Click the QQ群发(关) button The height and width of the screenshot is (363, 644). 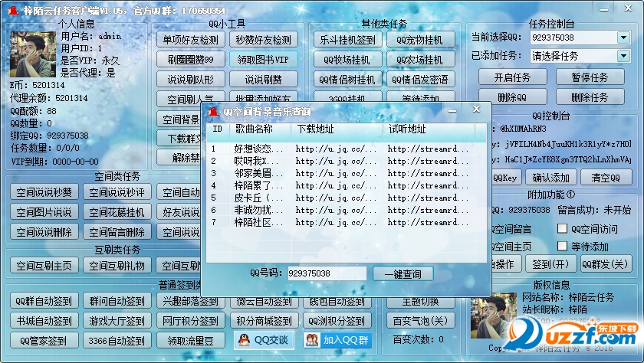coord(606,264)
